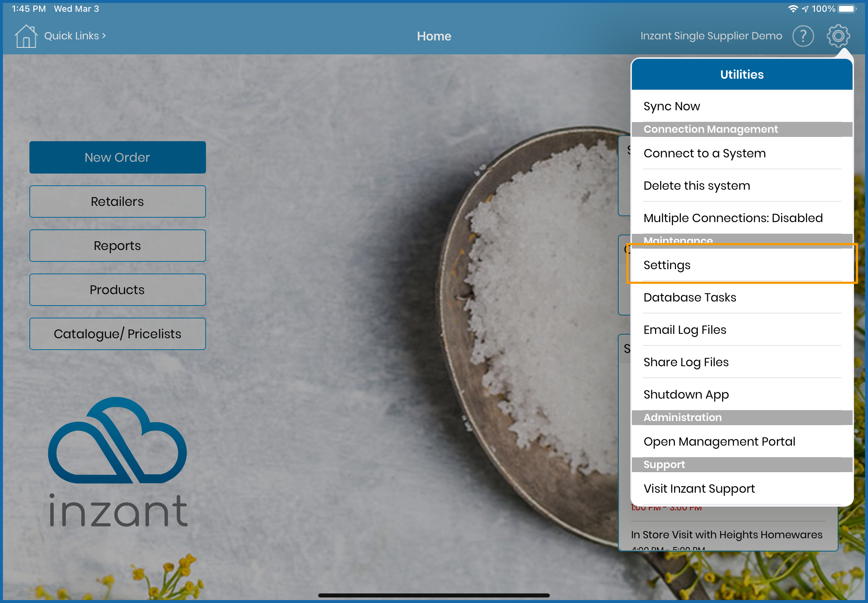This screenshot has width=868, height=603.
Task: Click the Inzant cloud logo
Action: point(117,440)
